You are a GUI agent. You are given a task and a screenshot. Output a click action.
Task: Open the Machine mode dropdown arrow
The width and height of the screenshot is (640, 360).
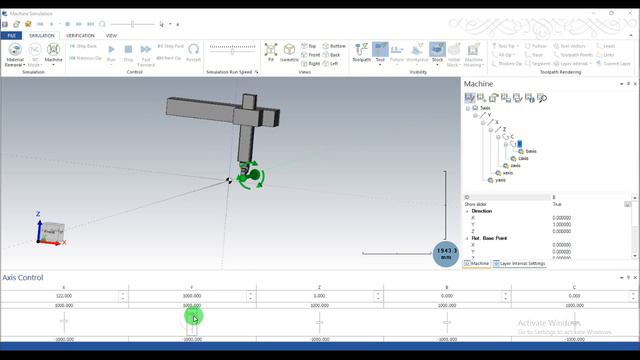pyautogui.click(x=53, y=65)
